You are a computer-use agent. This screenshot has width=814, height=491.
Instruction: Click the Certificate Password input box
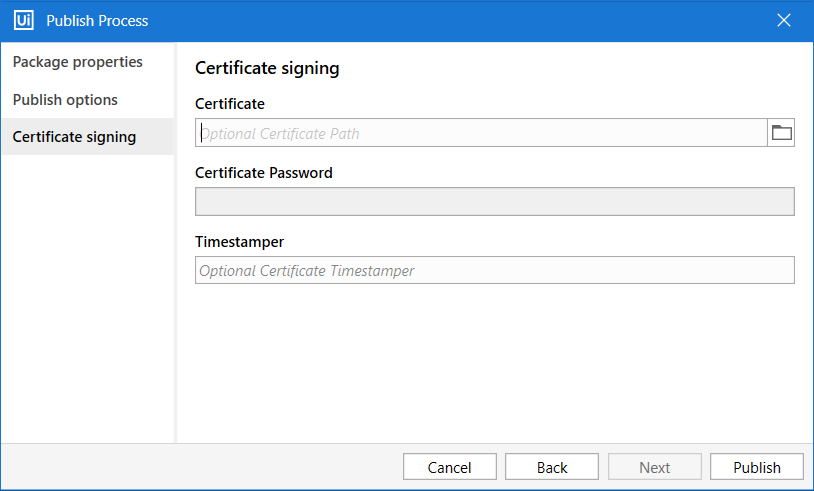point(494,202)
